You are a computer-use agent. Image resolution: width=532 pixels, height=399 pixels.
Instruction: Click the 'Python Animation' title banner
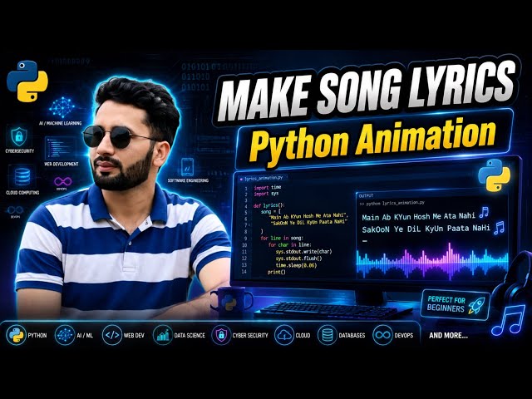tap(373, 139)
